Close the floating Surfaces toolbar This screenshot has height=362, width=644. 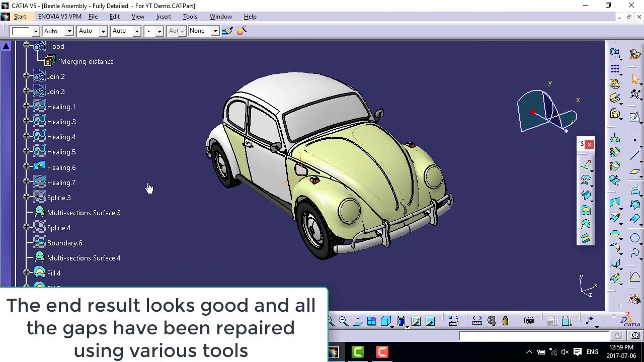coord(589,144)
